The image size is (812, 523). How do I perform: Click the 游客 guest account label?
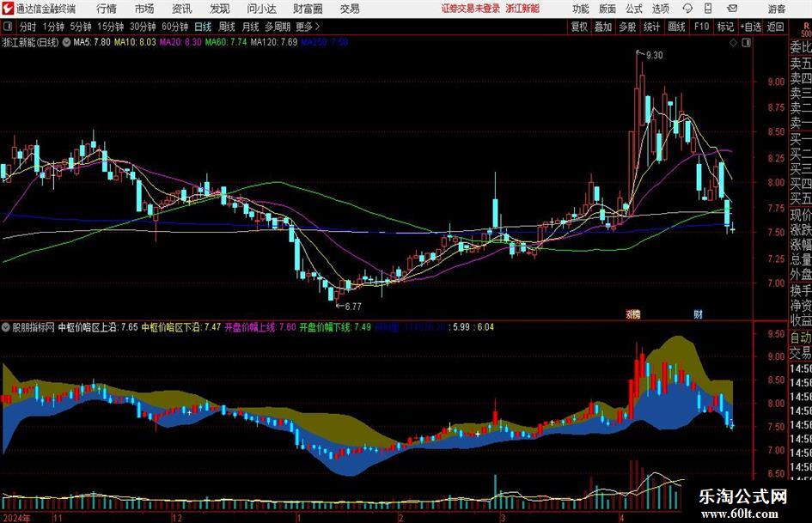[x=777, y=9]
